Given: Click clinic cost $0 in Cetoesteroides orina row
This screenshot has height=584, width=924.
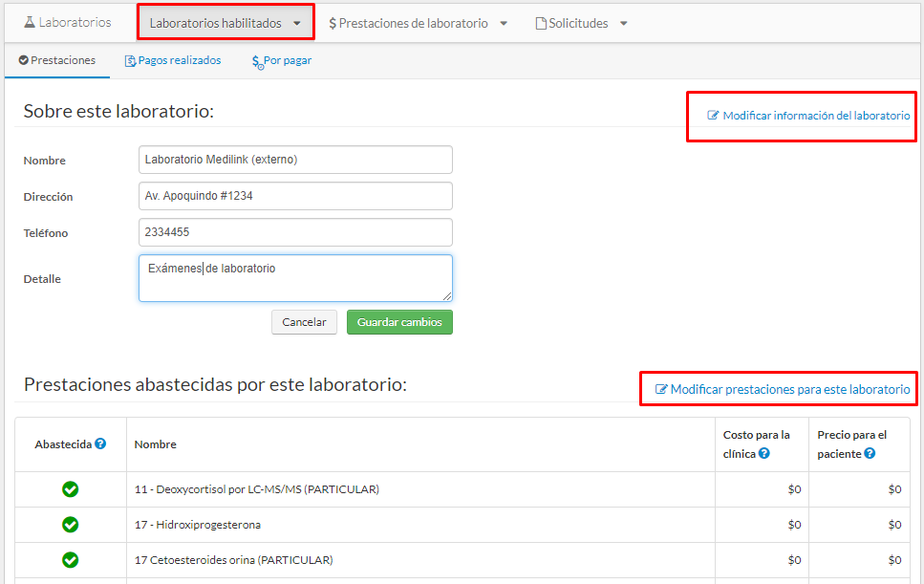Looking at the screenshot, I should [794, 560].
